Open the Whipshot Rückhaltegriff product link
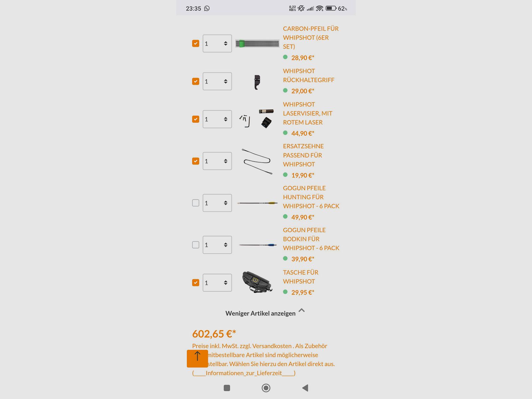 pos(309,75)
